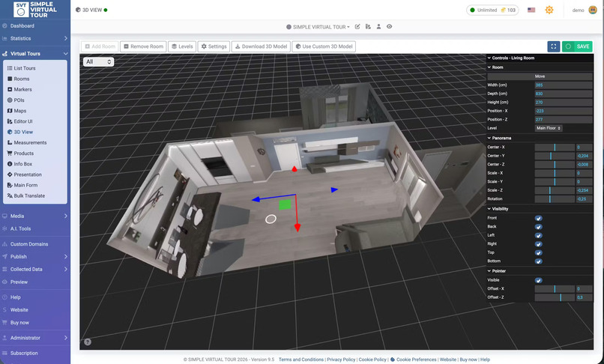Open the Maps section

coord(20,111)
